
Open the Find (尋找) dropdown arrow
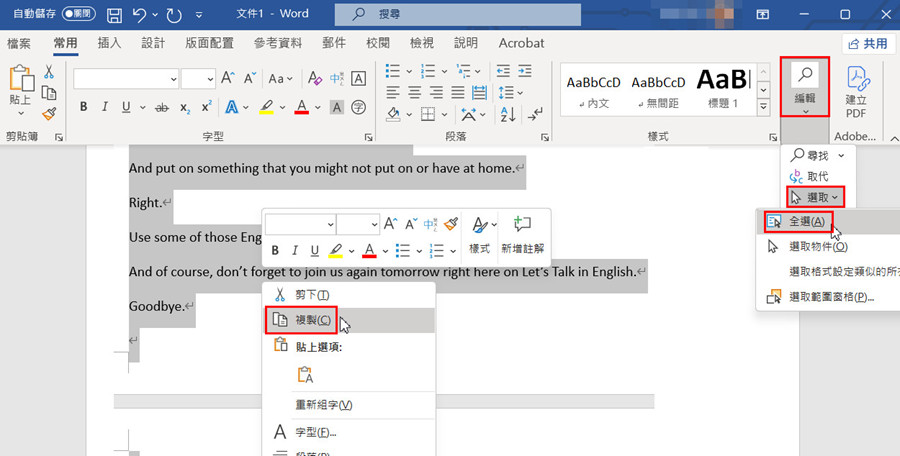[841, 155]
